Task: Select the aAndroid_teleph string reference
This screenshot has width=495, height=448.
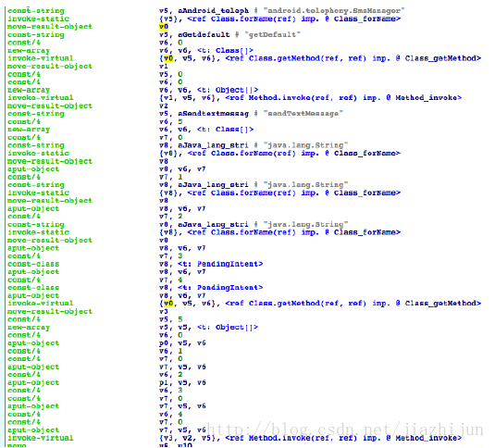Action: click(x=214, y=11)
